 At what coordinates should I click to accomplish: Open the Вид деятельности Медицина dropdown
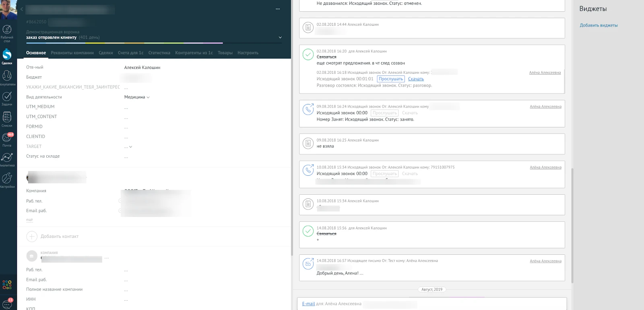(137, 97)
